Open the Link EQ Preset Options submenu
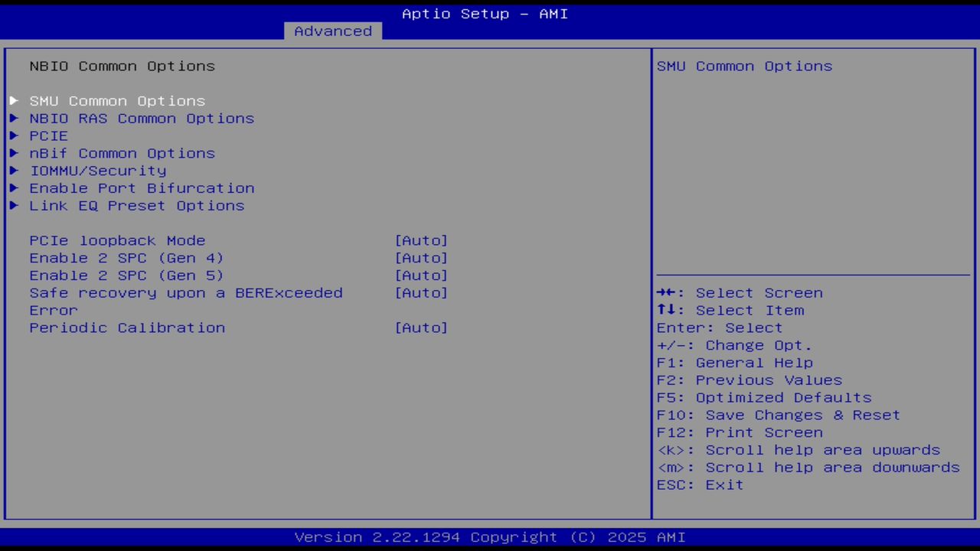 click(x=136, y=205)
